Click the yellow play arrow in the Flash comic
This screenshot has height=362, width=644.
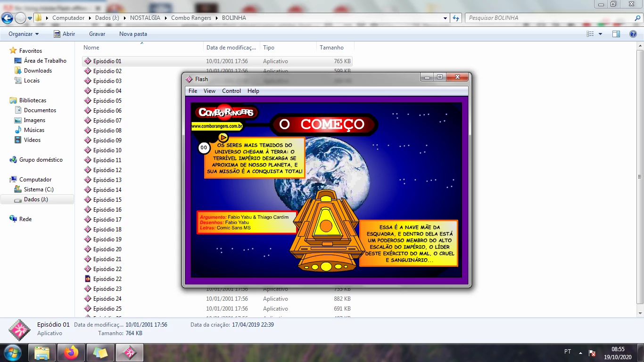click(x=223, y=137)
